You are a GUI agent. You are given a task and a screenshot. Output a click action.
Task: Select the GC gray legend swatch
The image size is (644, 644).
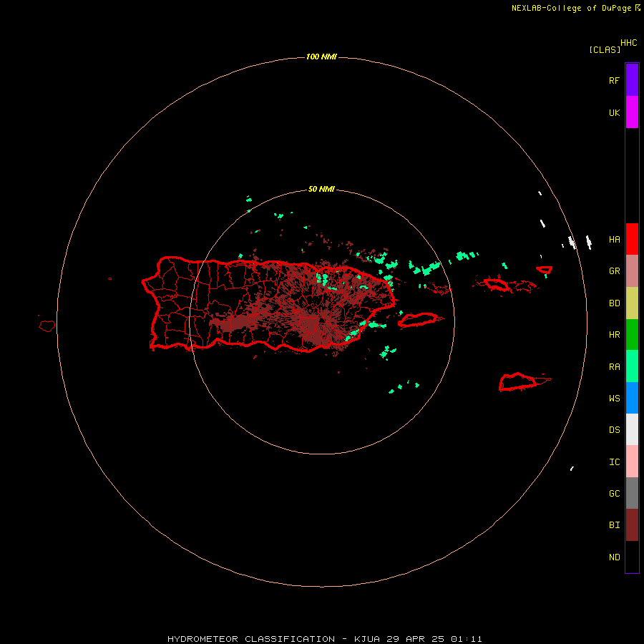coord(632,493)
